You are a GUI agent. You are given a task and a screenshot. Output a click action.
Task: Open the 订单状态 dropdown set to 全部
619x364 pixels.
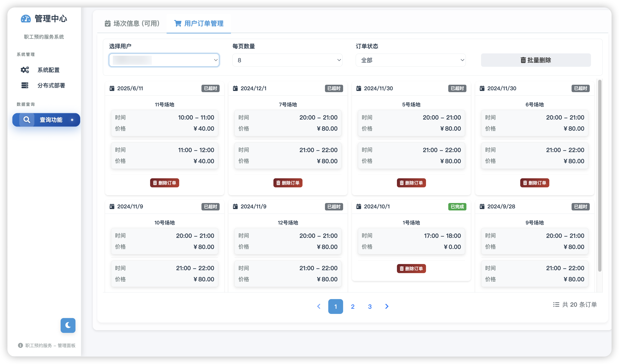pos(411,60)
